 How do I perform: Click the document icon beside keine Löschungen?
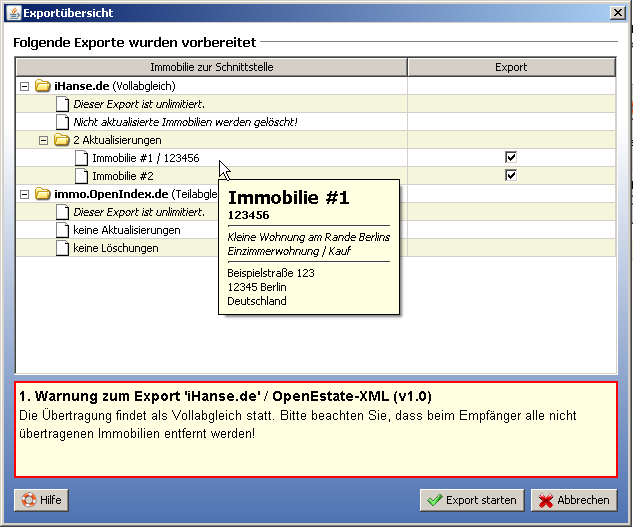[62, 248]
